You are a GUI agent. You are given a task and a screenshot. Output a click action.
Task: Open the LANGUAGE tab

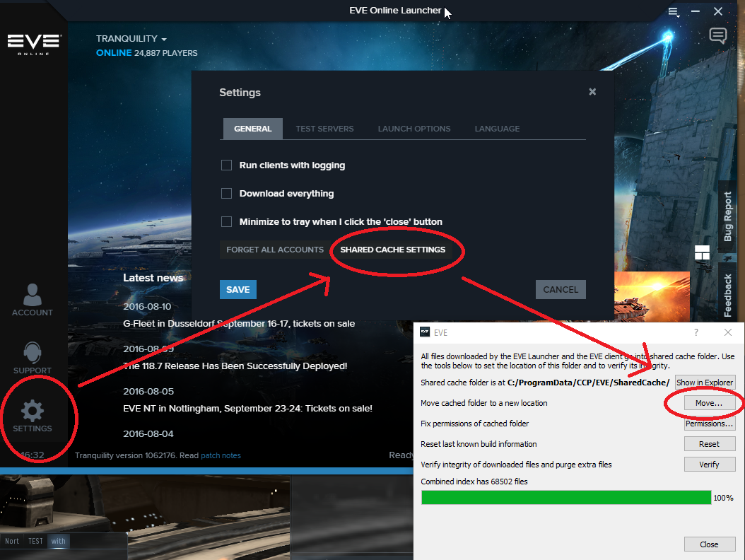(497, 129)
